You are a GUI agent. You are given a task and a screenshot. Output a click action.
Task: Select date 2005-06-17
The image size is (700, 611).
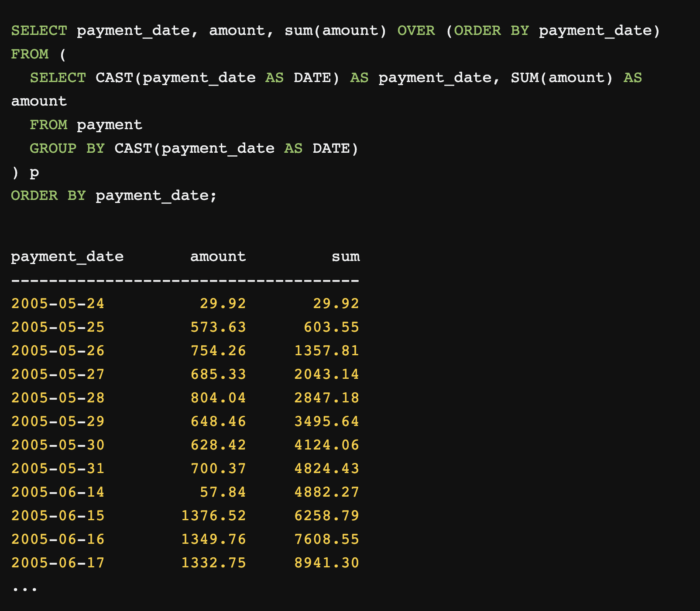pyautogui.click(x=58, y=563)
